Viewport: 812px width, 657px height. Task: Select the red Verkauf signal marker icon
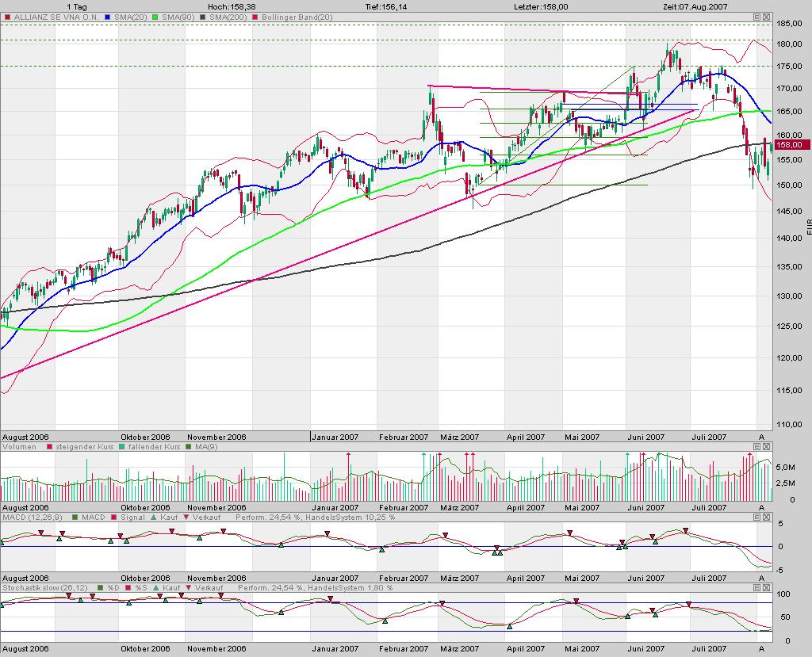point(186,519)
